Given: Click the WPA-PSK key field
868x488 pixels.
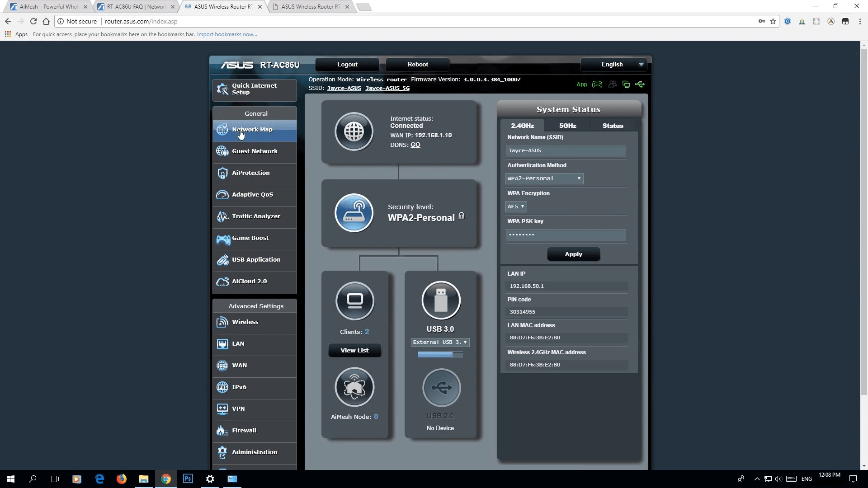Looking at the screenshot, I should (566, 235).
